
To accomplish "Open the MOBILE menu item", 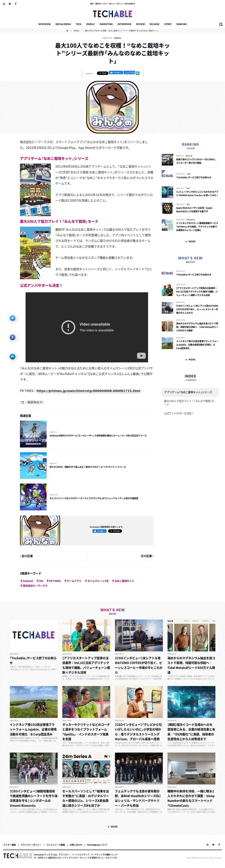I will click(x=90, y=24).
